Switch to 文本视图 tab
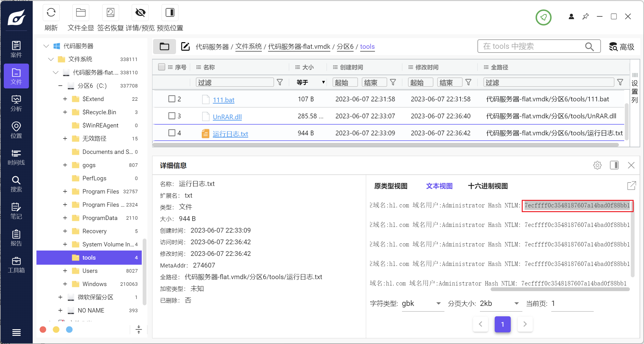The width and height of the screenshot is (644, 344). coord(439,186)
